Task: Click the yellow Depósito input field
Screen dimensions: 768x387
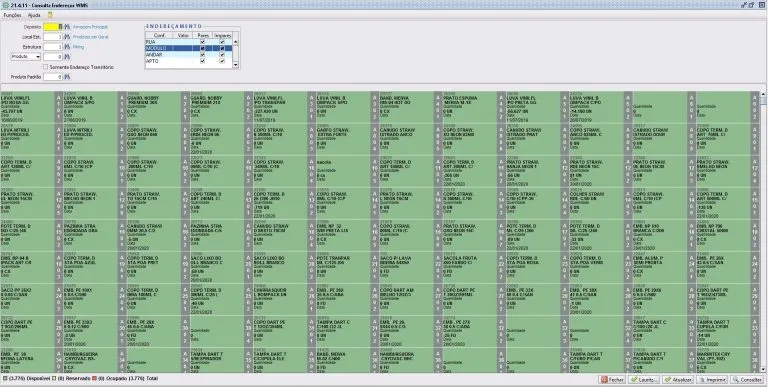Action: [52, 27]
